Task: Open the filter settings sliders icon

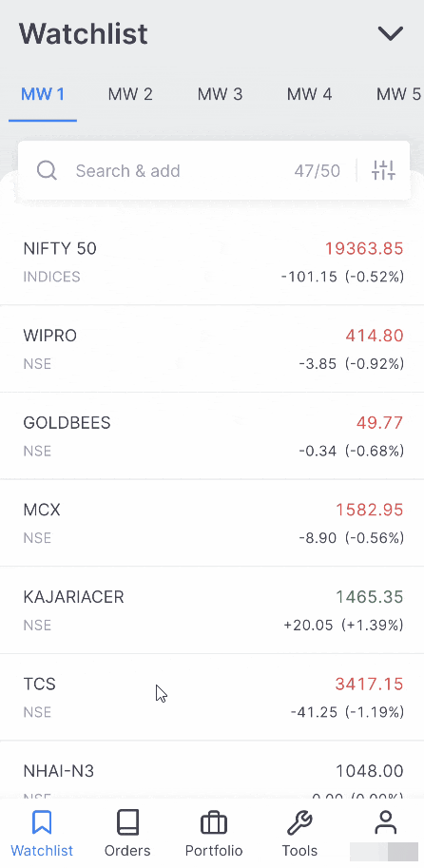Action: pos(383,170)
